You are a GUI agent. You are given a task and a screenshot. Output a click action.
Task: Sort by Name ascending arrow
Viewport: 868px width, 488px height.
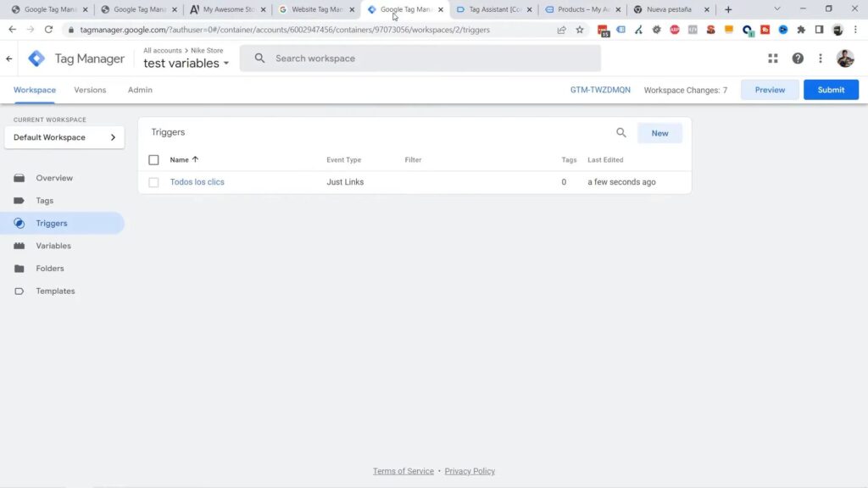coord(195,159)
